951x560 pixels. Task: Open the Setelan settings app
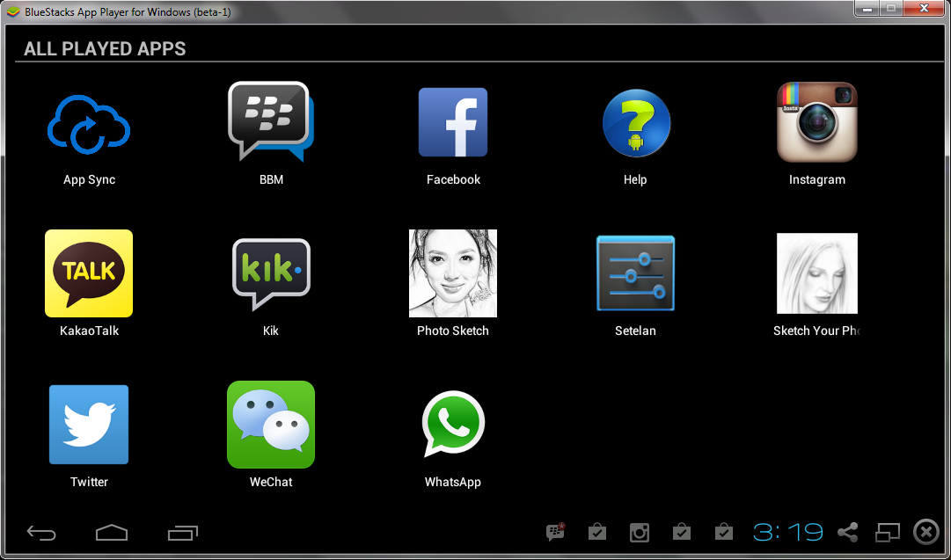tap(635, 273)
